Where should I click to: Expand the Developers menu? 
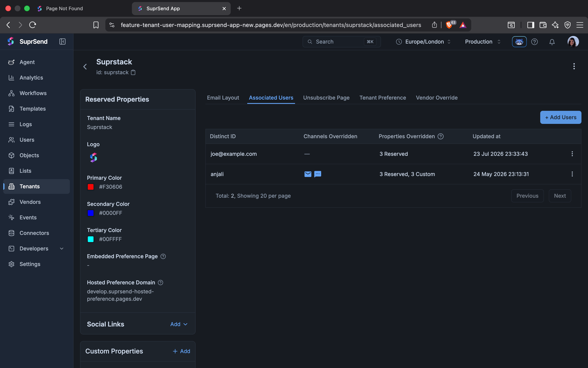pyautogui.click(x=37, y=248)
